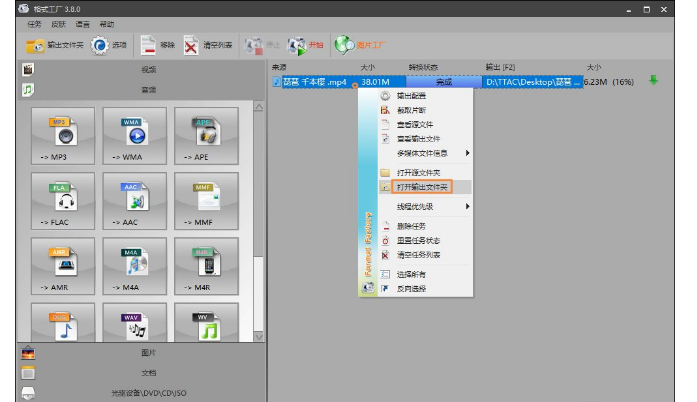The width and height of the screenshot is (697, 402).
Task: Open the MMF format converter
Action: pos(206,201)
